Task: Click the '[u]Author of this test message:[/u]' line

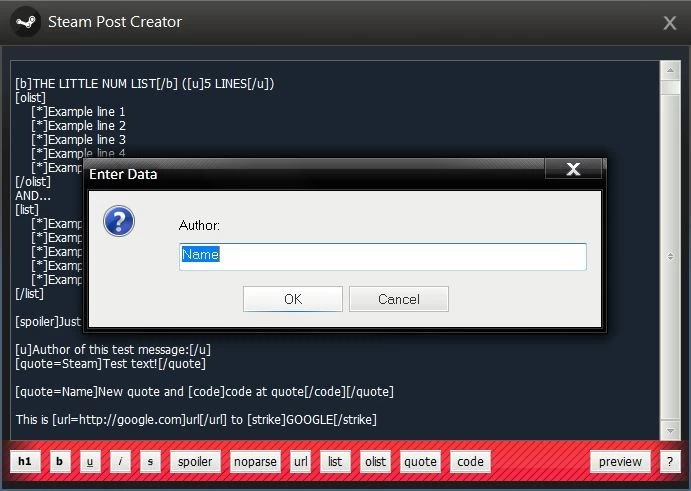Action: 113,350
